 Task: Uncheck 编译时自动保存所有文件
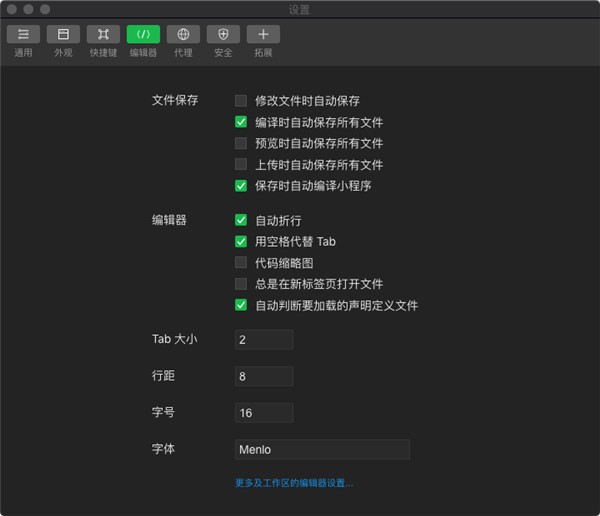tap(241, 122)
